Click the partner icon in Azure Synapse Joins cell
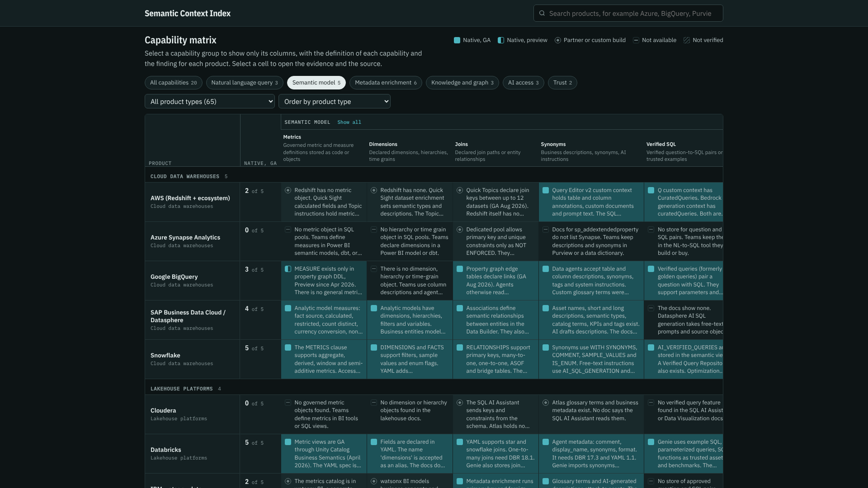 pyautogui.click(x=460, y=230)
